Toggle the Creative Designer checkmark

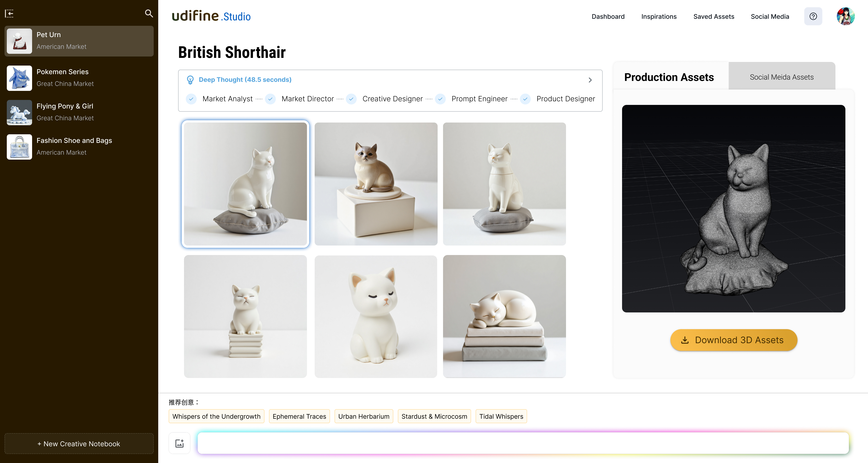click(351, 99)
